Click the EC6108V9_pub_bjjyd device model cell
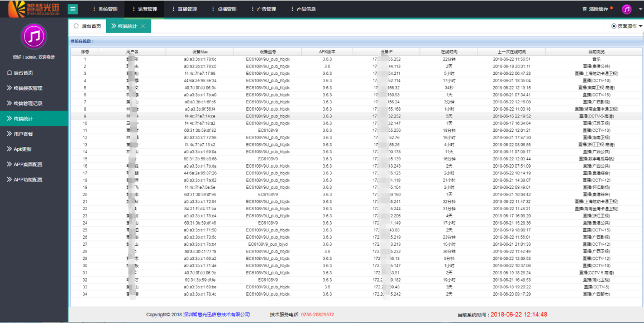 (268, 244)
